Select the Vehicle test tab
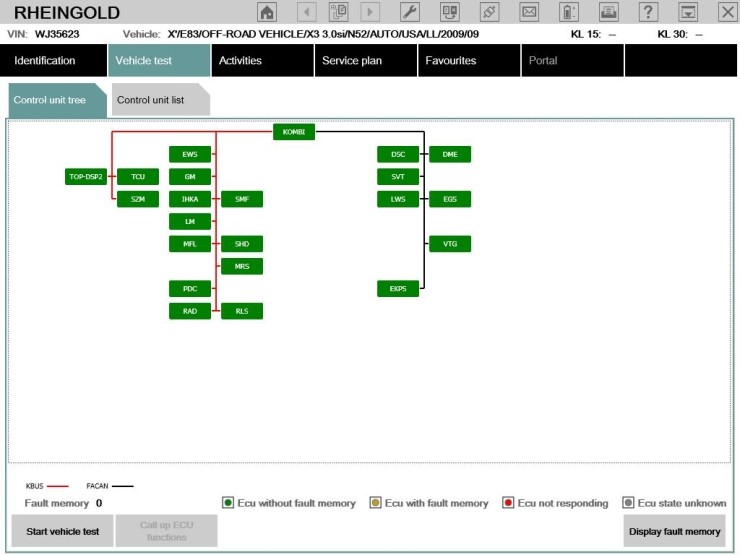The image size is (740, 555). [x=159, y=60]
